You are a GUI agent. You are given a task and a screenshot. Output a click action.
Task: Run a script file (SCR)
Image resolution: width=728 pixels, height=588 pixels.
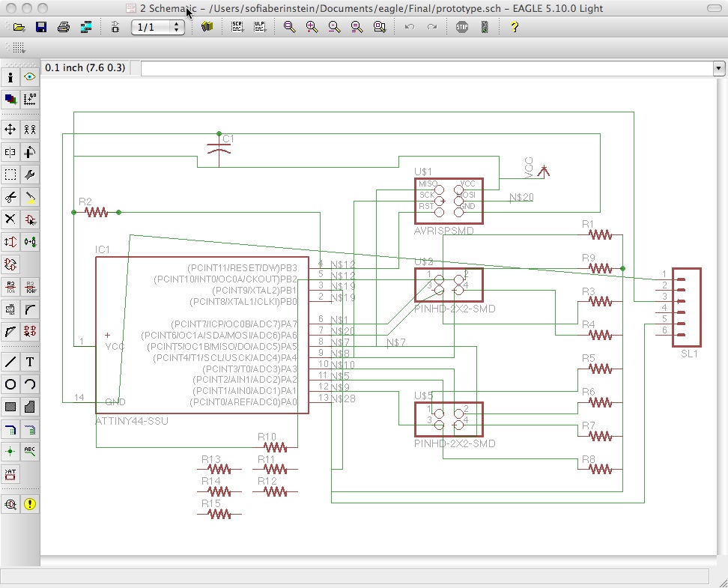237,27
